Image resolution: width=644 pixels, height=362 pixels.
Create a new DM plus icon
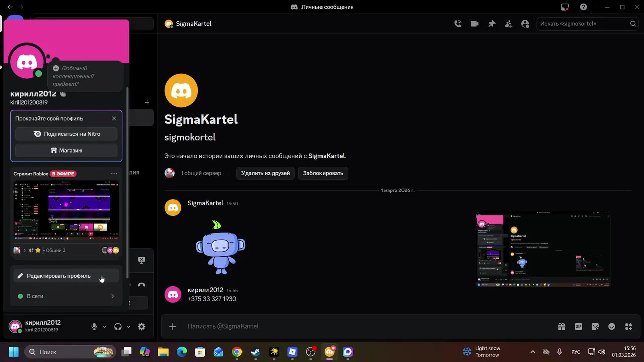(x=147, y=102)
